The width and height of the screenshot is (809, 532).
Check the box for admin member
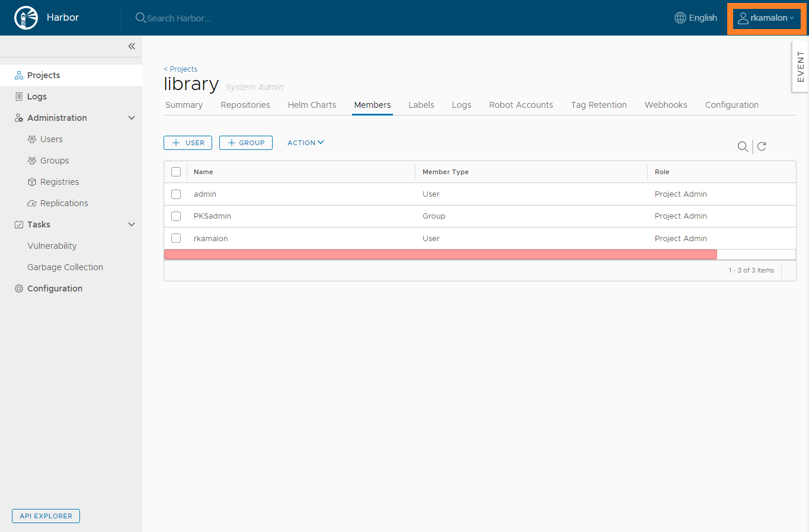pos(176,194)
